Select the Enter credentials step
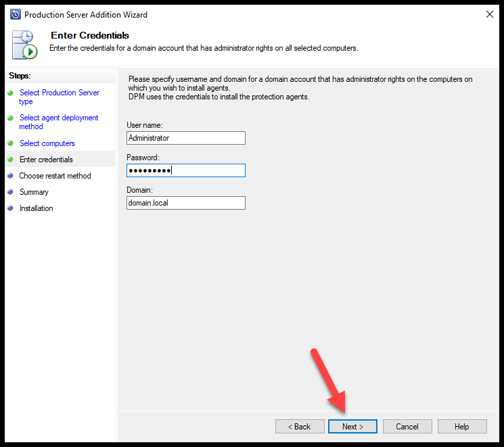Image resolution: width=504 pixels, height=447 pixels. pyautogui.click(x=46, y=160)
